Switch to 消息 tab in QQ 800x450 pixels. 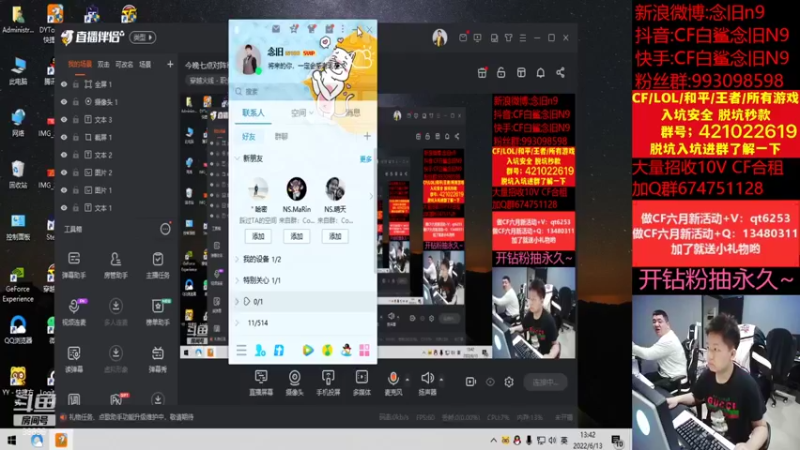click(x=353, y=113)
